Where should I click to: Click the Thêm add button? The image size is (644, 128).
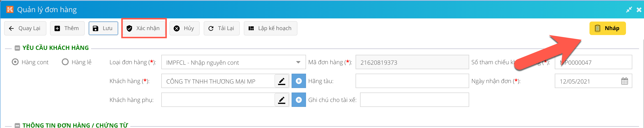67,28
